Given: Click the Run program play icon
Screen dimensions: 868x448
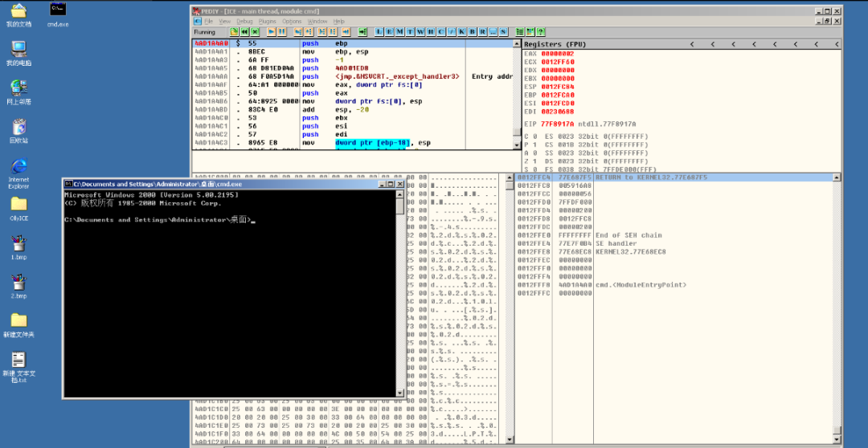Looking at the screenshot, I should (x=272, y=31).
